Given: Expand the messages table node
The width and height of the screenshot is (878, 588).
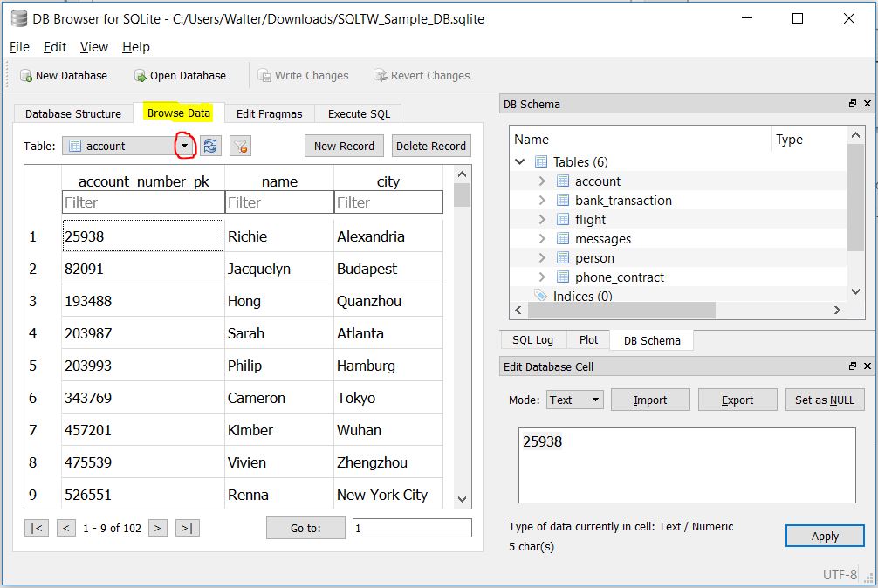Looking at the screenshot, I should pos(541,238).
